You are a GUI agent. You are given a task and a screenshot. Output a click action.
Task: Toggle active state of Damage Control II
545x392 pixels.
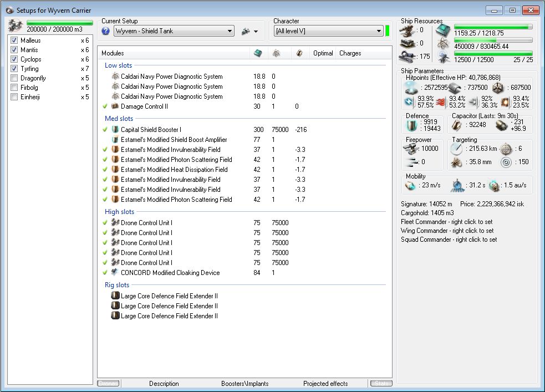click(105, 106)
